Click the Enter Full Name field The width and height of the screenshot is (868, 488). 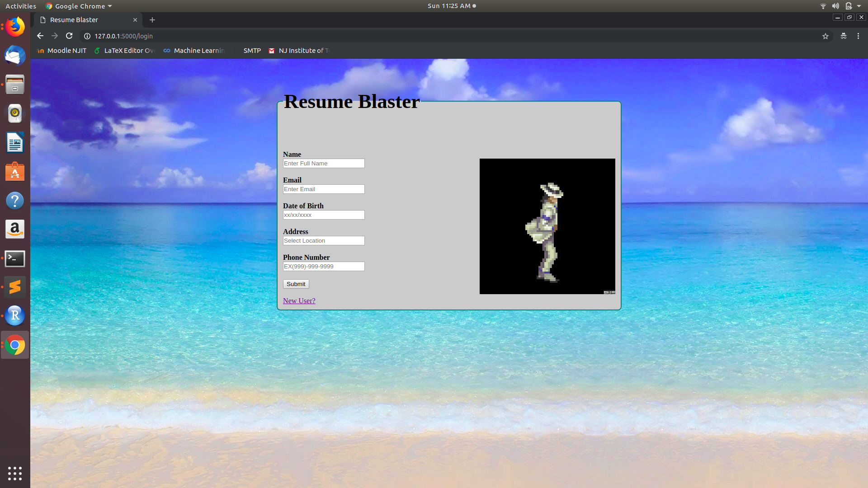pos(324,164)
